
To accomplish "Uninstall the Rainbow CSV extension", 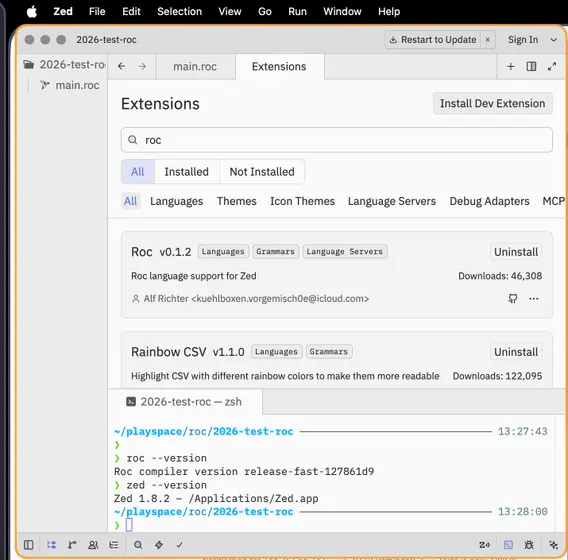I will [516, 352].
